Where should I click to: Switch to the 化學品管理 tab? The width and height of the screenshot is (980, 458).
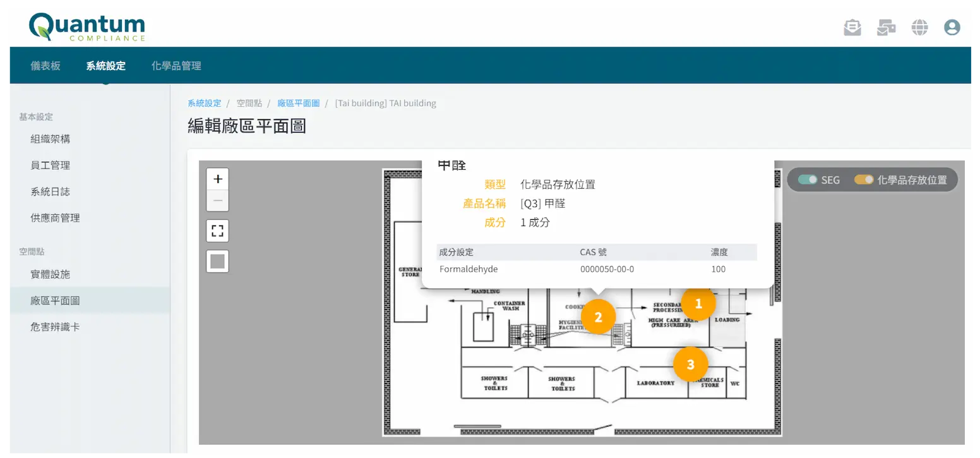176,65
